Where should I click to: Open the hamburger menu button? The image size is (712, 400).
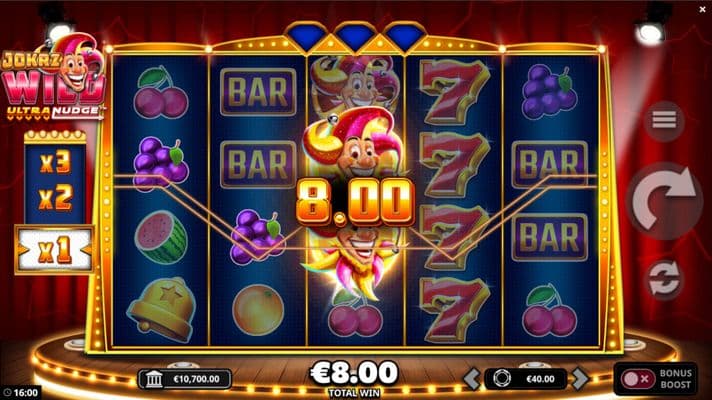coord(664,120)
